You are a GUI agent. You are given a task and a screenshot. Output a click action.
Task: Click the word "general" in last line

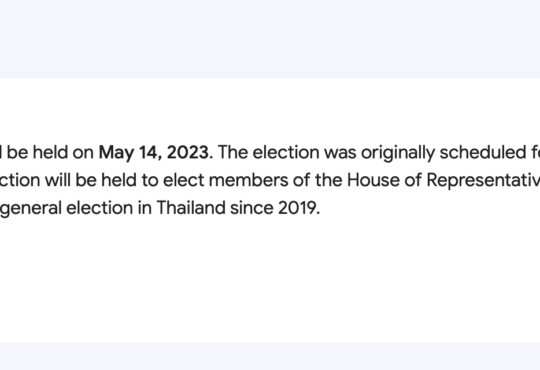pyautogui.click(x=30, y=208)
